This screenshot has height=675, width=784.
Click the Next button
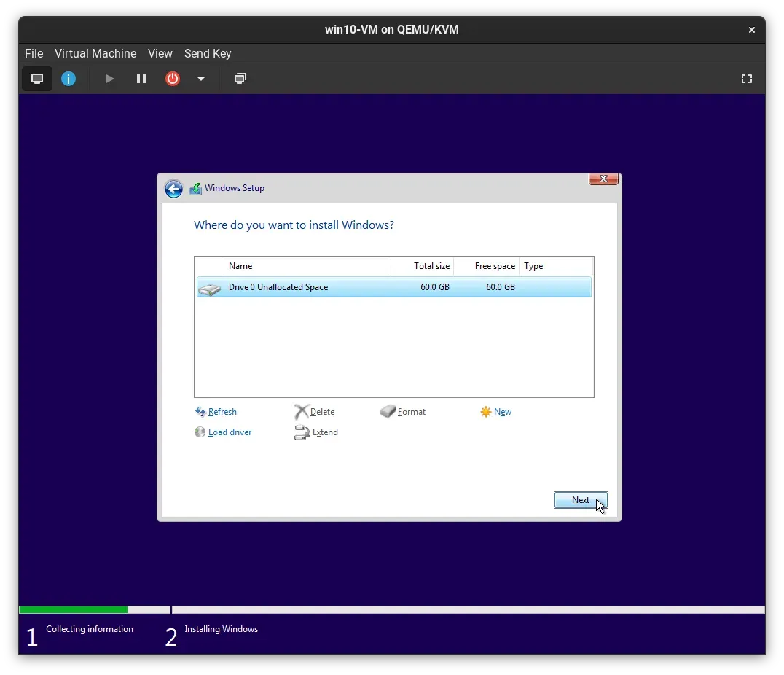click(581, 500)
